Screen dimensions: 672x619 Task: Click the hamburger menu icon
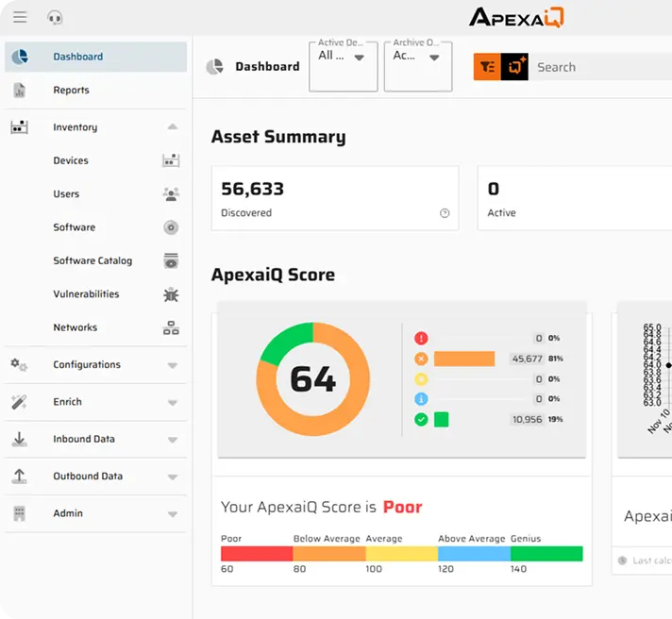click(20, 17)
